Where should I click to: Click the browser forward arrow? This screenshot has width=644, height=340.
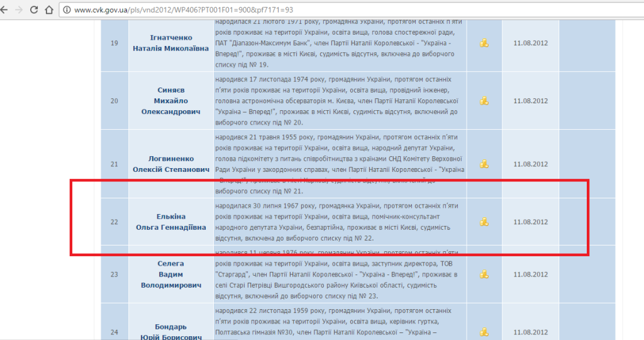18,10
